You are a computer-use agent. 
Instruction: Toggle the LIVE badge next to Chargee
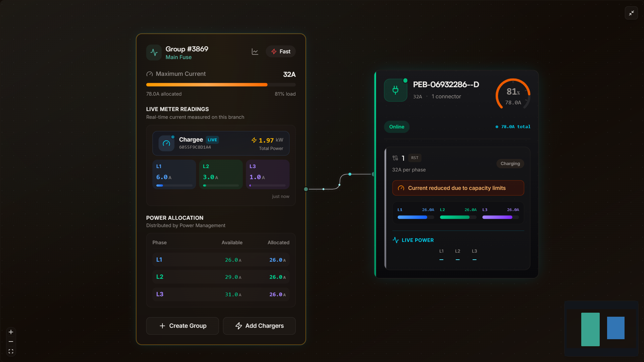(212, 140)
